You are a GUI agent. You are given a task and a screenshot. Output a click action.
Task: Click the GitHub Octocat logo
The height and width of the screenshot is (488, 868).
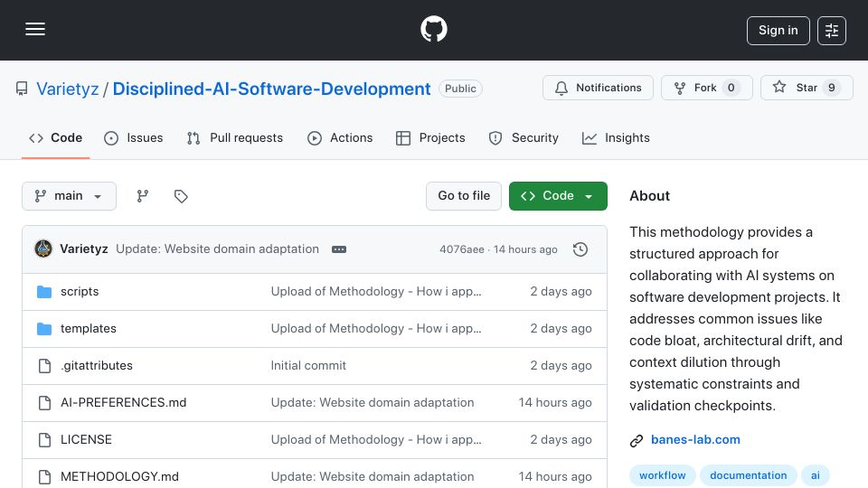click(x=433, y=29)
